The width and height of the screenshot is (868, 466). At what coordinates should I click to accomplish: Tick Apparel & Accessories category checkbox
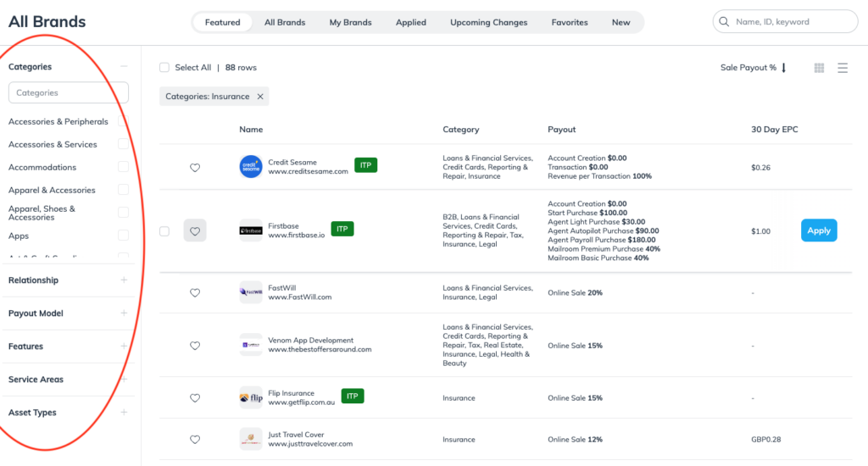coord(124,190)
